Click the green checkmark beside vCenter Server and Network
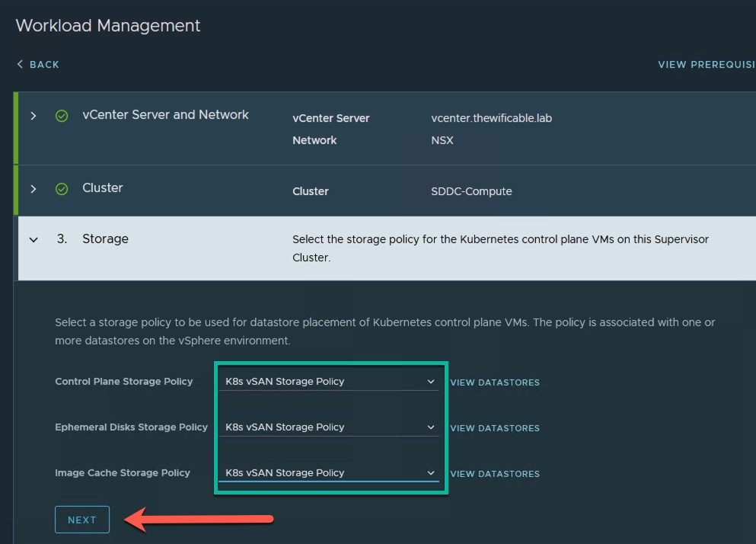The image size is (756, 544). [62, 116]
